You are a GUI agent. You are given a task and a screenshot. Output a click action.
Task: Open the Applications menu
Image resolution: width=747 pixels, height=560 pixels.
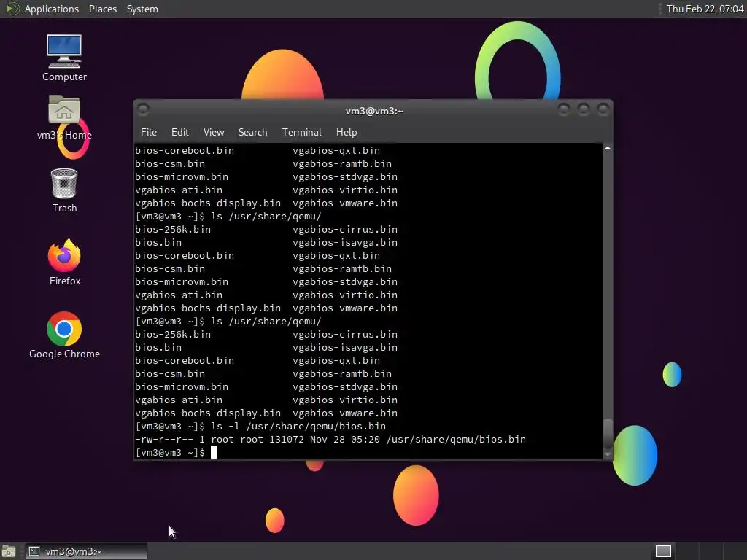(52, 9)
